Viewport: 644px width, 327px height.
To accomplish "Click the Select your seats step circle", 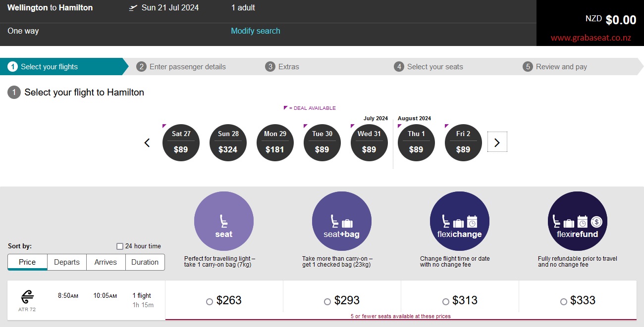I will pos(399,66).
